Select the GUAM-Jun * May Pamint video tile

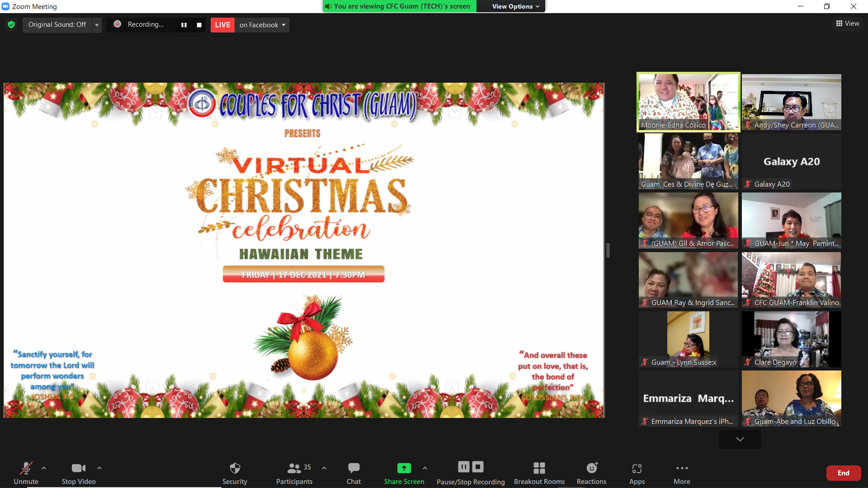click(791, 221)
